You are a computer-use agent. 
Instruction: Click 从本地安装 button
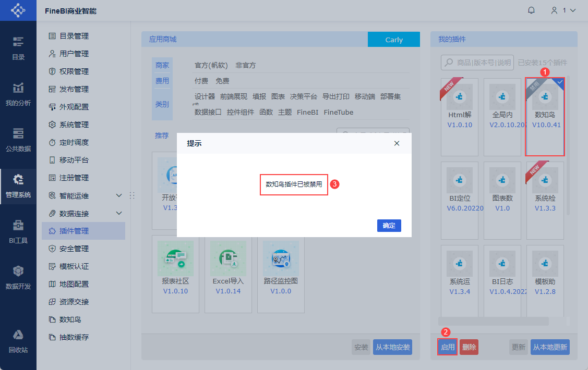[393, 347]
